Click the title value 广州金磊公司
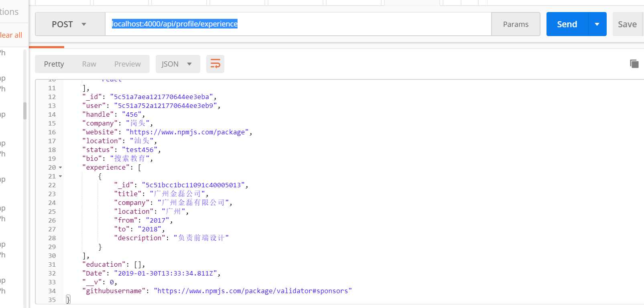 177,194
